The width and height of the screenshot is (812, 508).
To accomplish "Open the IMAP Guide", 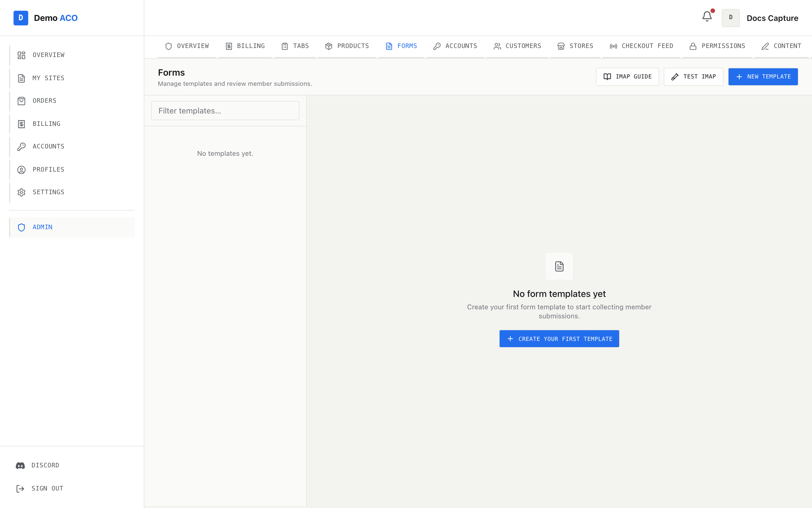I will [627, 76].
